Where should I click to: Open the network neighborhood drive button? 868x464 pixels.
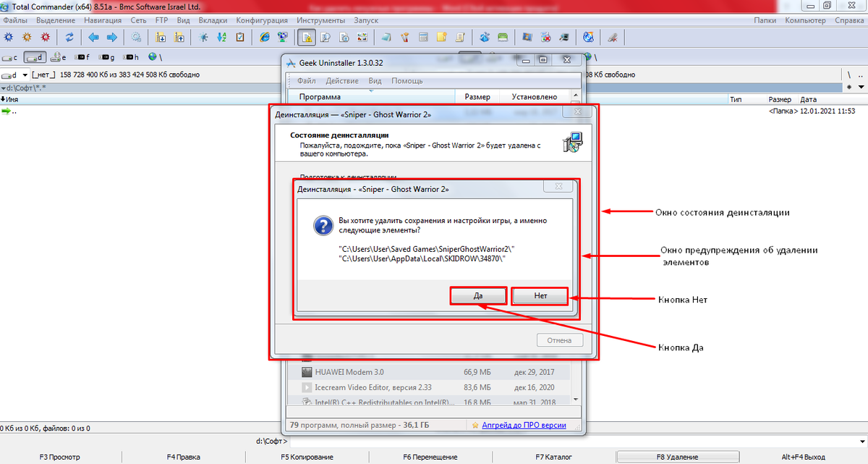[155, 56]
